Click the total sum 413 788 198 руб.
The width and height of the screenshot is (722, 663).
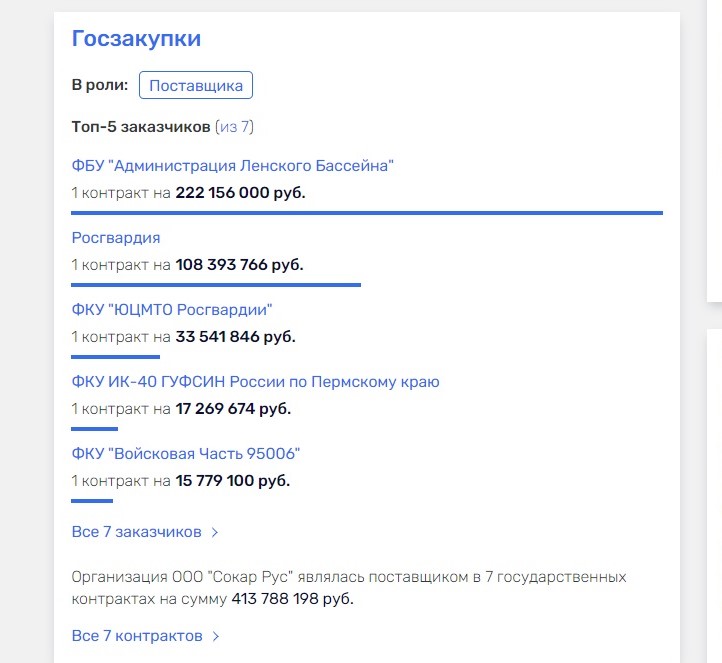point(292,599)
